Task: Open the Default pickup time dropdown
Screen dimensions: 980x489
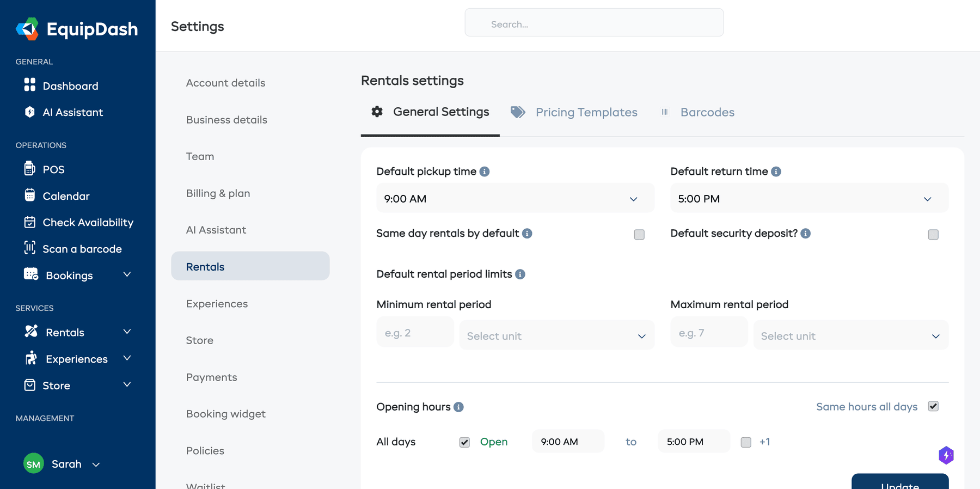Action: click(514, 199)
